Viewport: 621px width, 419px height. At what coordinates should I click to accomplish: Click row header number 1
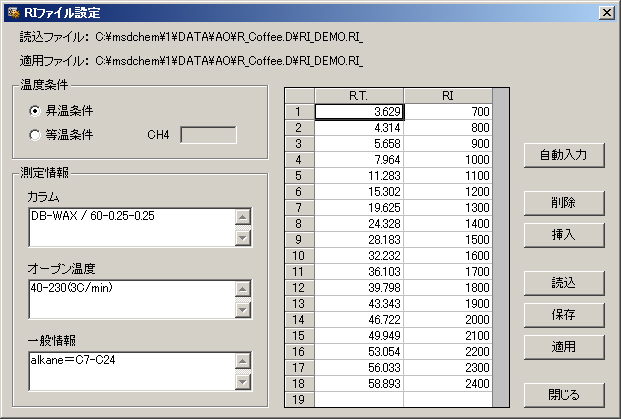click(x=299, y=112)
